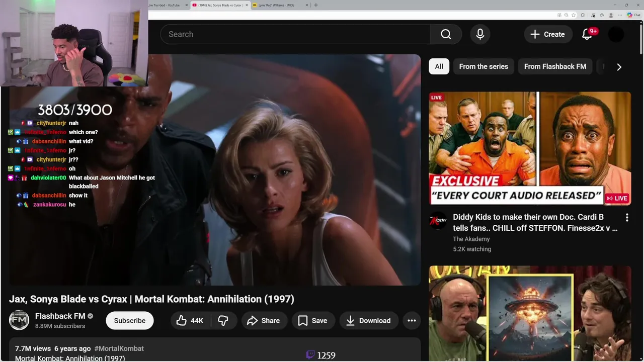Click the 8.89M subscribers text
Image resolution: width=644 pixels, height=362 pixels.
click(60, 326)
